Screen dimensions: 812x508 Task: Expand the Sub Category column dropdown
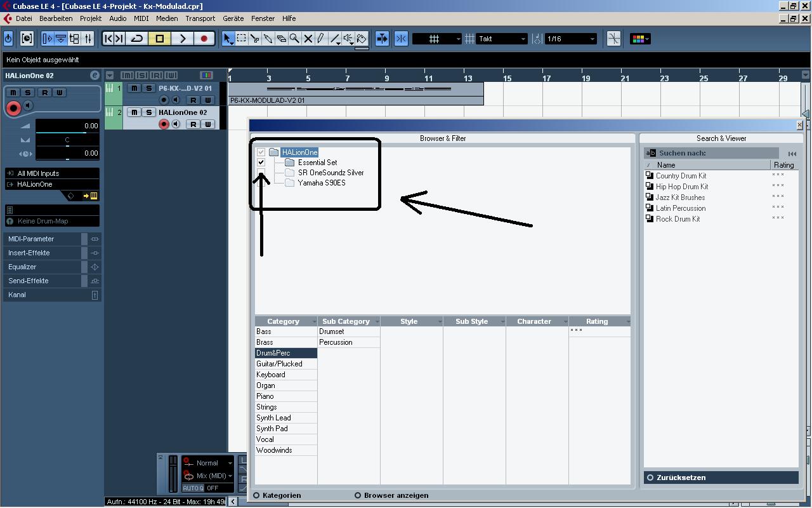click(377, 322)
